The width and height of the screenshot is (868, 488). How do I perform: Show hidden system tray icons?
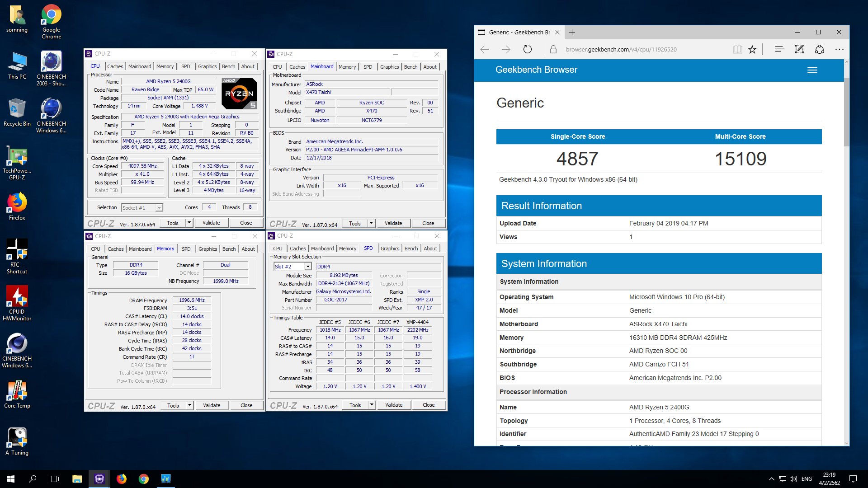(x=771, y=479)
